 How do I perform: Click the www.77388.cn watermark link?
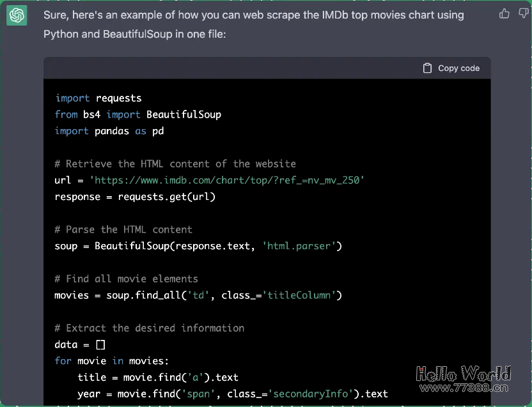tap(464, 387)
